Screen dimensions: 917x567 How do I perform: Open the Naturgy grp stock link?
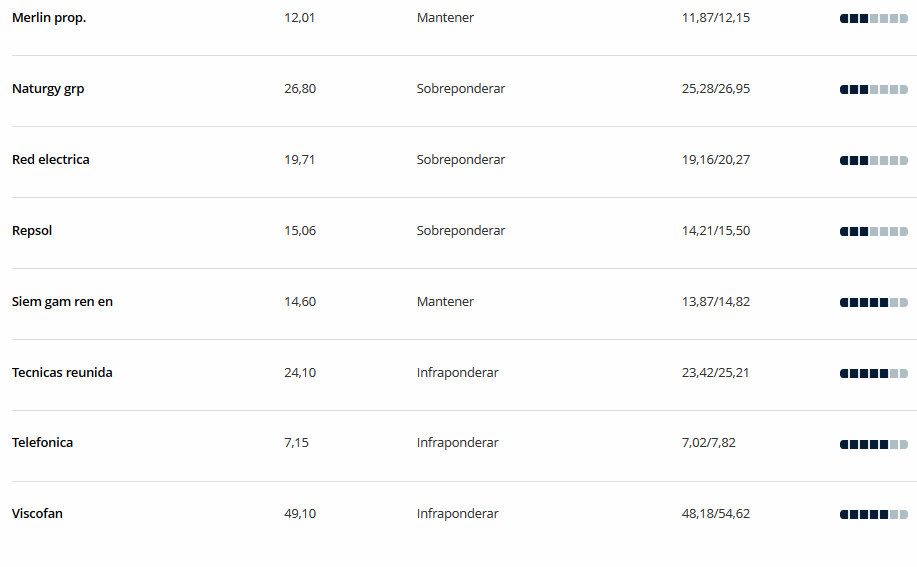48,89
